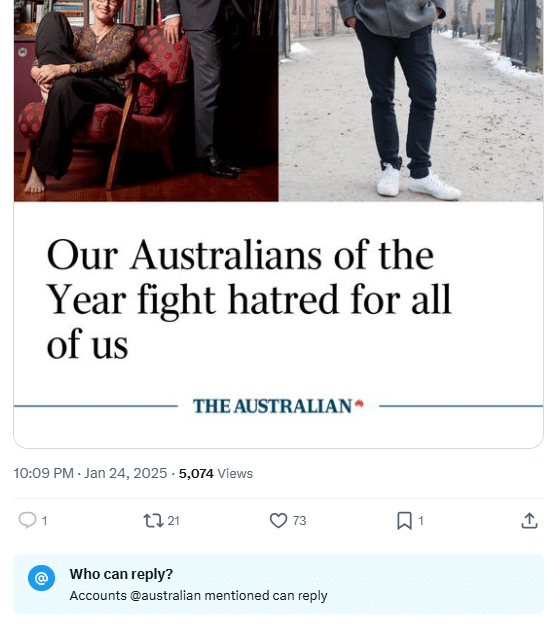Viewport: 546px width, 627px height.
Task: Open the 10:09 PM timestamp link
Action: point(44,473)
